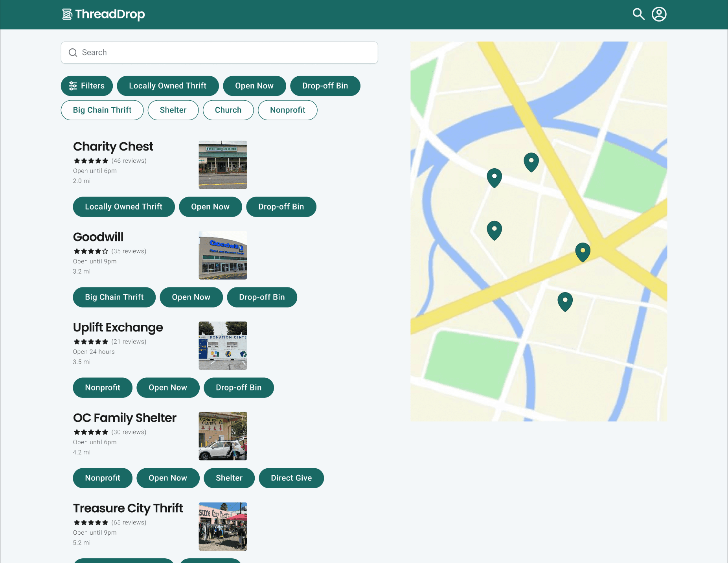Click the '(30 reviews)' text
The image size is (728, 563).
129,432
